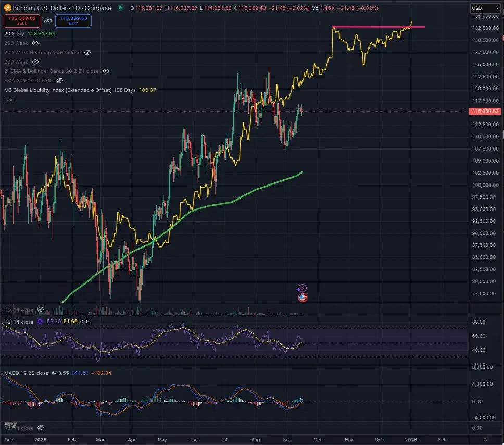Screen dimensions: 504x445
Task: Click the 100,000.00 price axis label
Action: click(485, 185)
